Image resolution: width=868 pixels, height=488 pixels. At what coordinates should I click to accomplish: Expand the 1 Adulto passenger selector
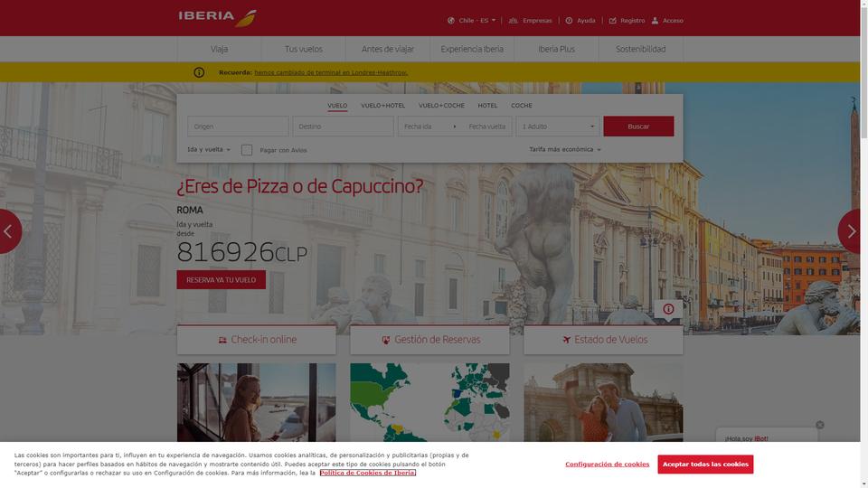(558, 127)
